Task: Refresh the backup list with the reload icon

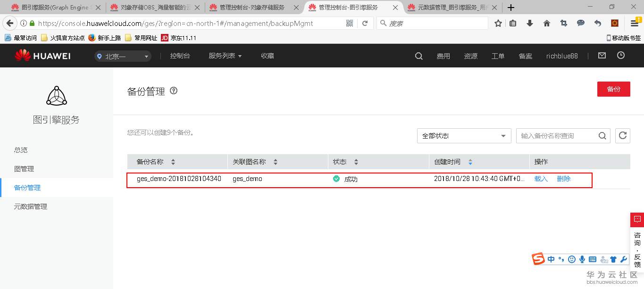Action: point(623,136)
